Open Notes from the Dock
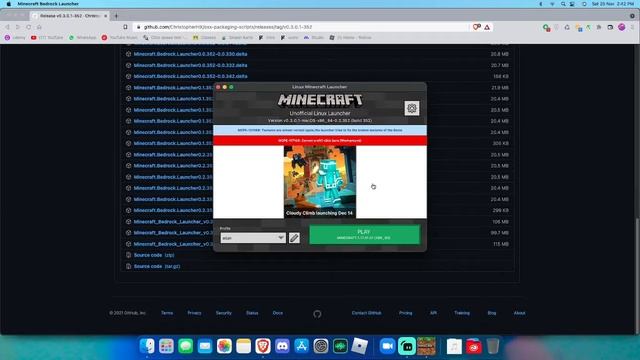Screen dimensions: 640x360 click(243, 346)
